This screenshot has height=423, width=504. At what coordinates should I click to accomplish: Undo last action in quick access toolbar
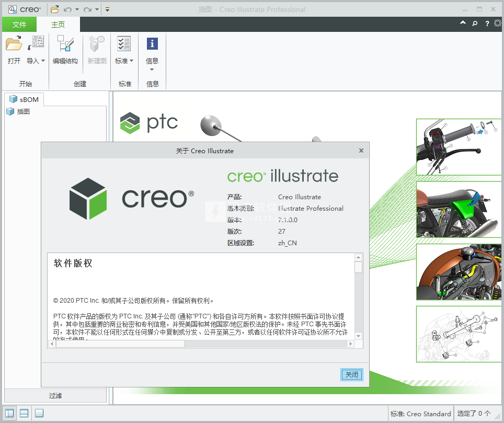[x=67, y=9]
